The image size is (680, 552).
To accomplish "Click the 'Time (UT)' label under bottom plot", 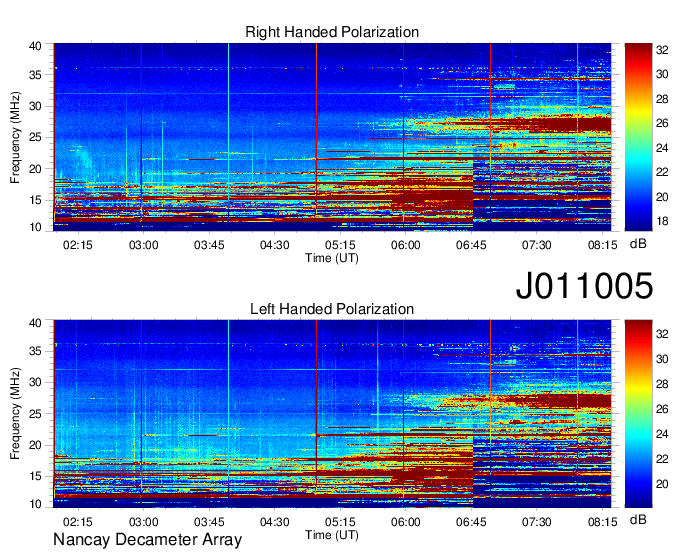I will pyautogui.click(x=332, y=535).
